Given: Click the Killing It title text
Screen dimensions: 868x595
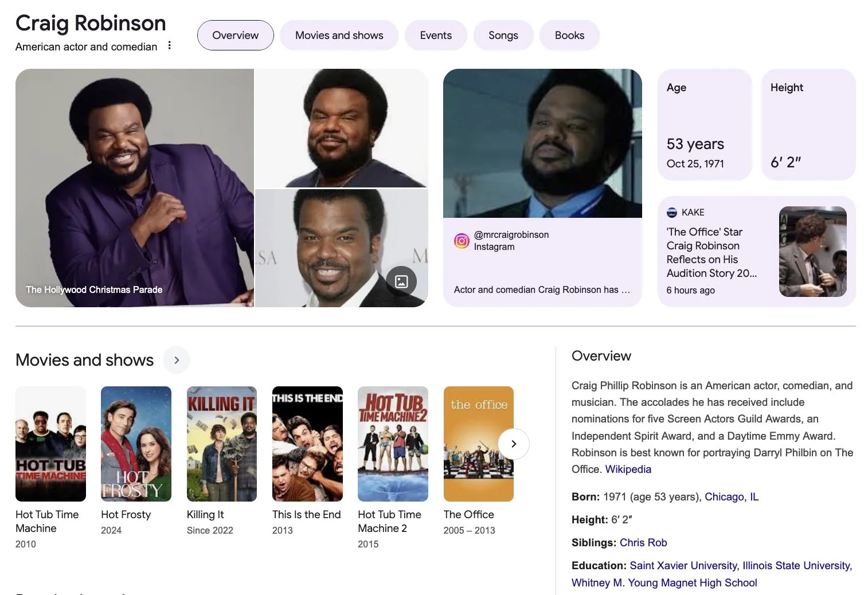Looking at the screenshot, I should pos(205,514).
